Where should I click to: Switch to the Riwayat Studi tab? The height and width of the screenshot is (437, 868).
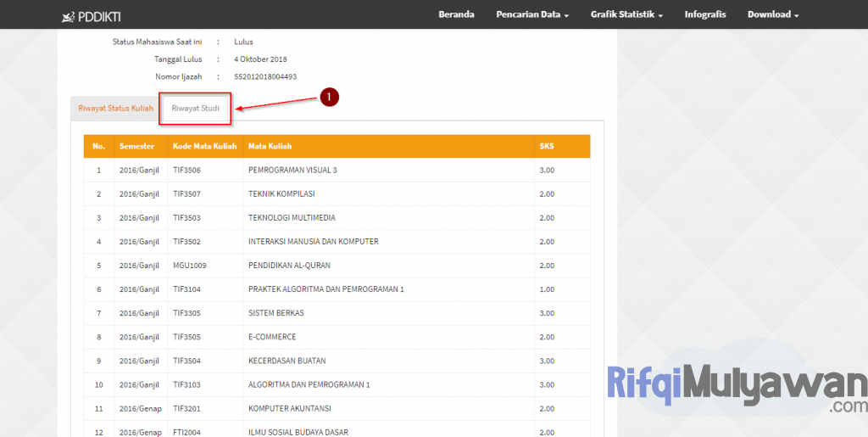point(196,108)
